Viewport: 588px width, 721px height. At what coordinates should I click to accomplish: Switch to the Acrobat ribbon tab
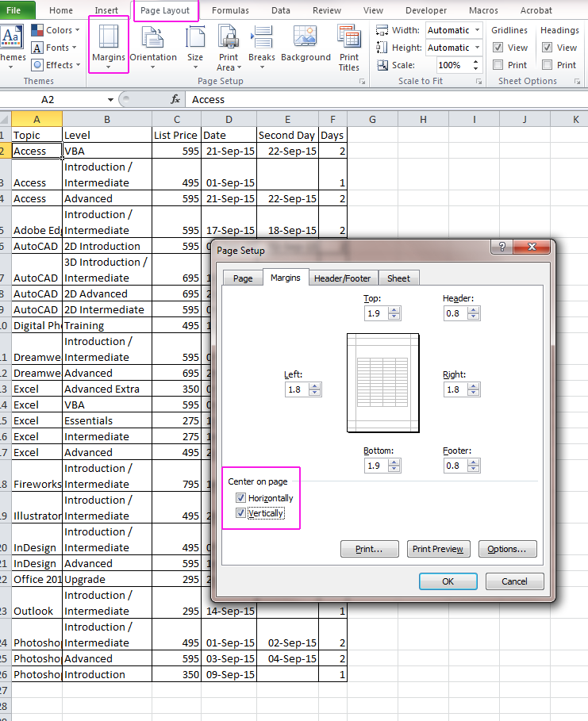(x=536, y=10)
